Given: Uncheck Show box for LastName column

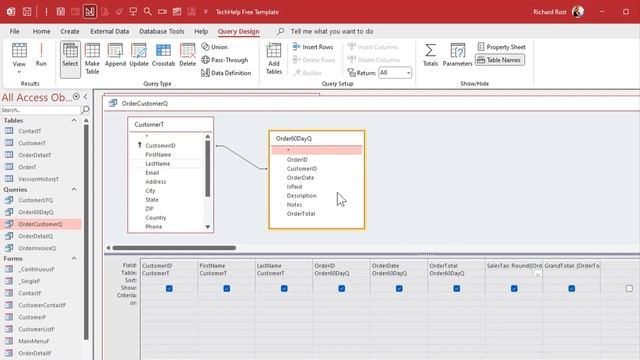Looking at the screenshot, I should pyautogui.click(x=284, y=289).
